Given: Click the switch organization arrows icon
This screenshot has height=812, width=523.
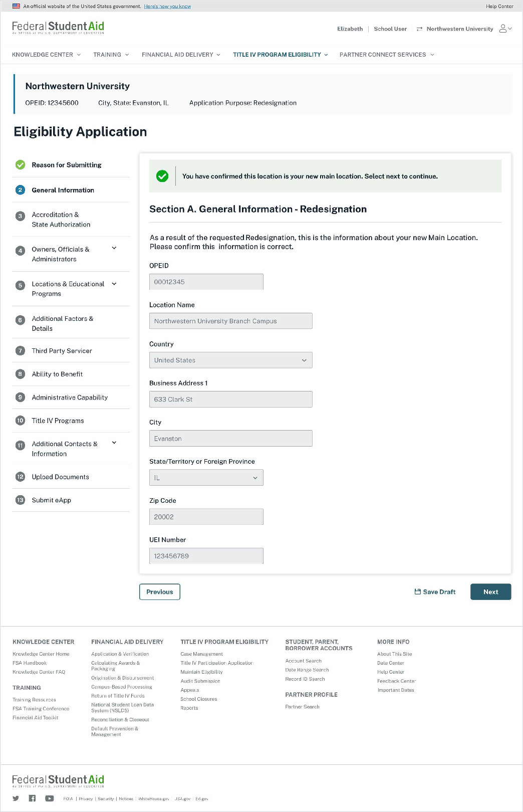Looking at the screenshot, I should tap(419, 29).
